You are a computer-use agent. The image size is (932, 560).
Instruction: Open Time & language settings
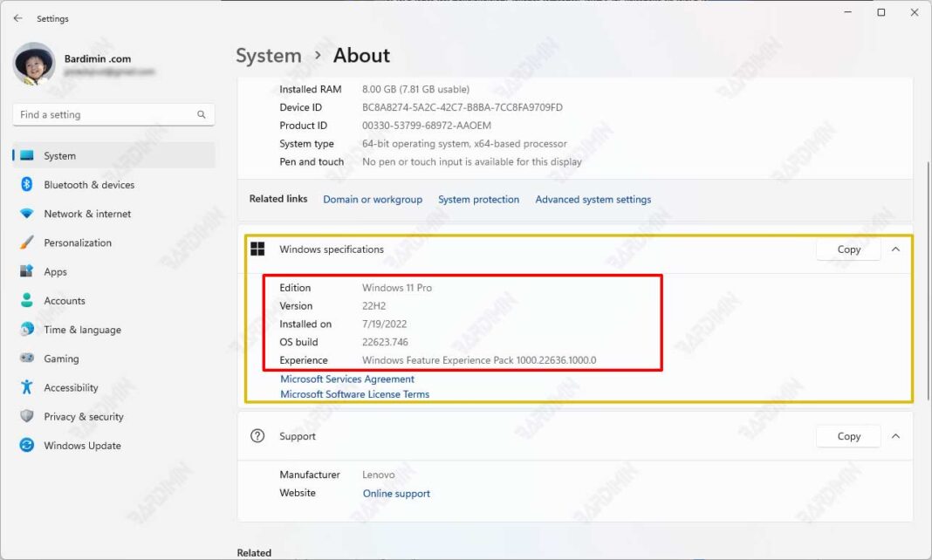point(82,330)
